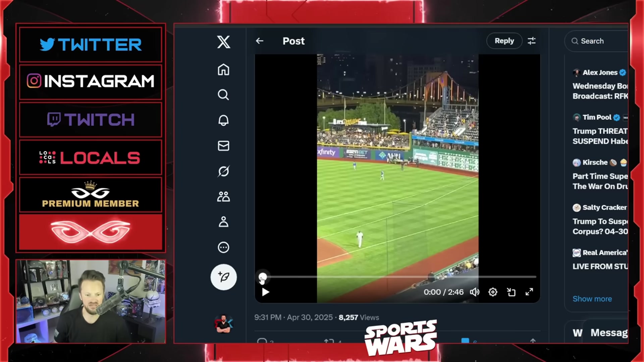Open account avatar at sidebar bottom

coord(223,324)
